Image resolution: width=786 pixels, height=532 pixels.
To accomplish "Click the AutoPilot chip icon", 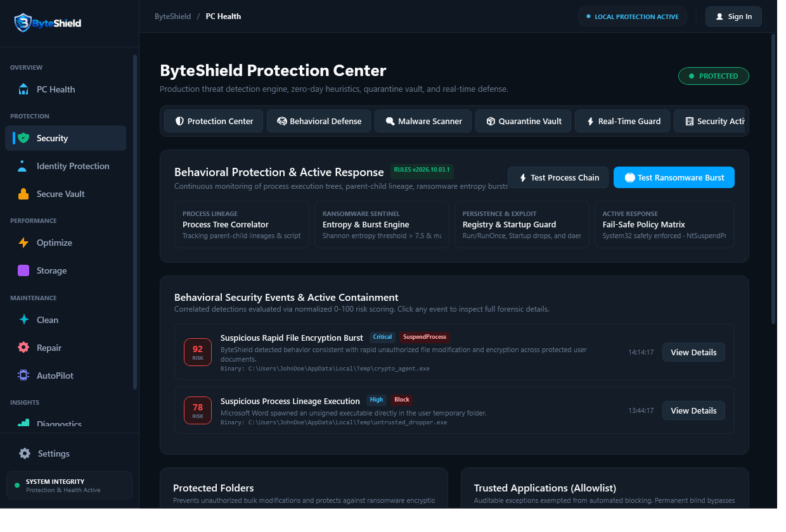I will 23,376.
